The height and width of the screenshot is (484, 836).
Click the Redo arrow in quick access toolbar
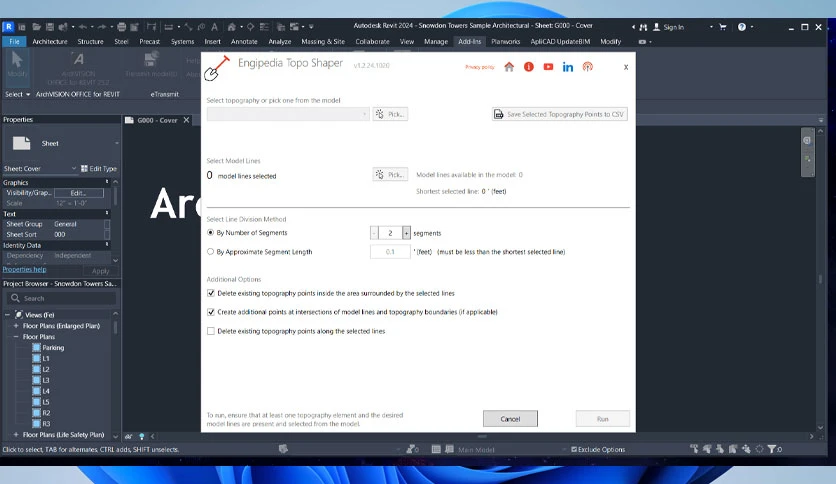click(102, 27)
